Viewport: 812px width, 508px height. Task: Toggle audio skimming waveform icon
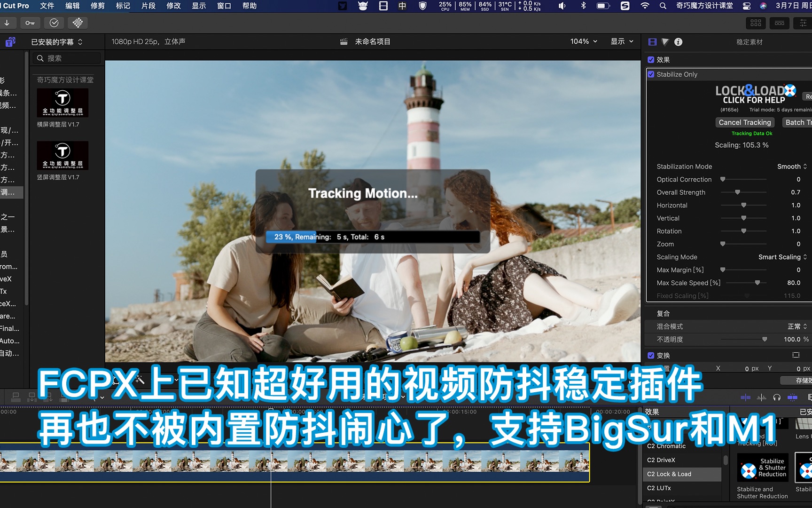[x=761, y=397]
